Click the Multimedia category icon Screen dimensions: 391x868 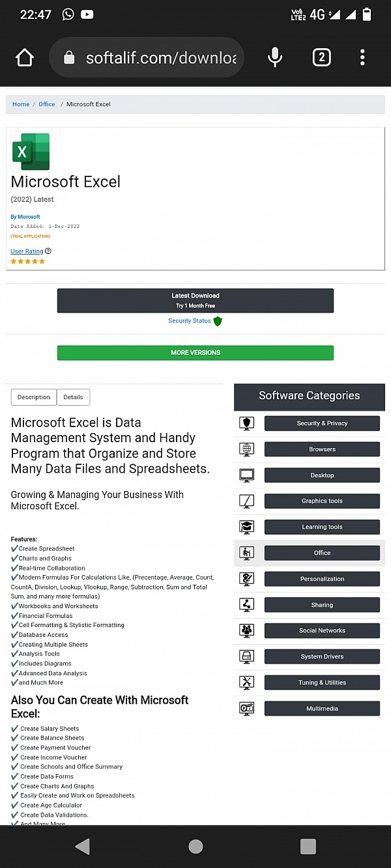coord(246,708)
